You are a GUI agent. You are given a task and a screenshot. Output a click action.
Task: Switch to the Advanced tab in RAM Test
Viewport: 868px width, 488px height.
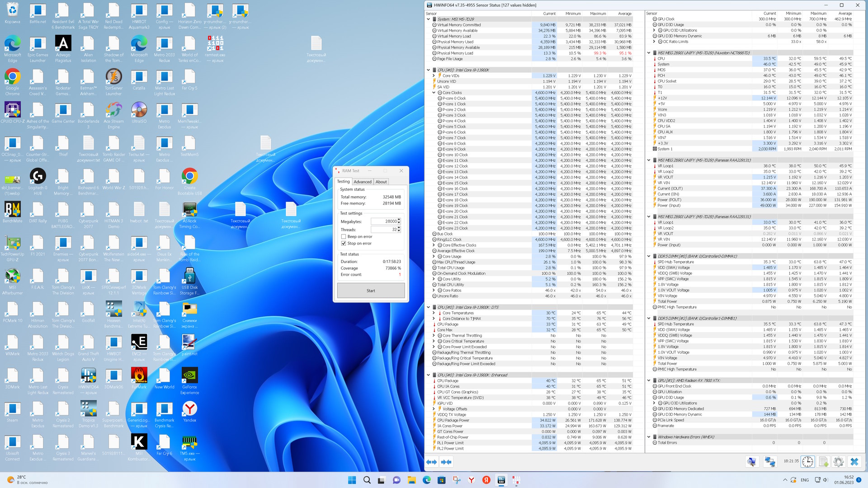pyautogui.click(x=363, y=182)
